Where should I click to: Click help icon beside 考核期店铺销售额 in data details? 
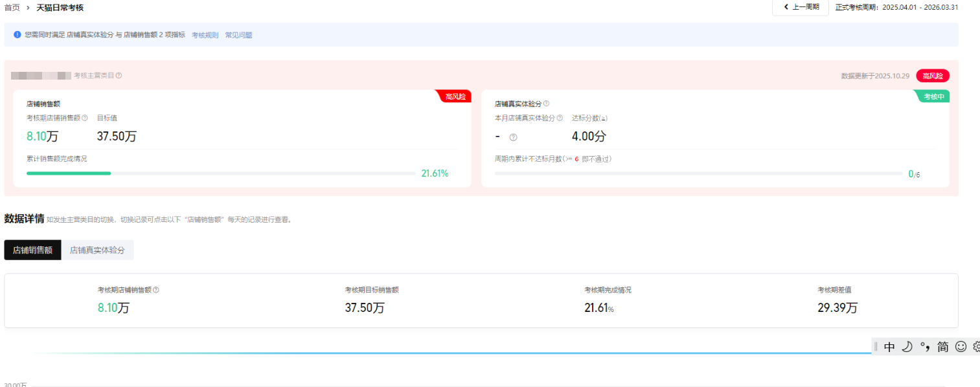click(155, 291)
